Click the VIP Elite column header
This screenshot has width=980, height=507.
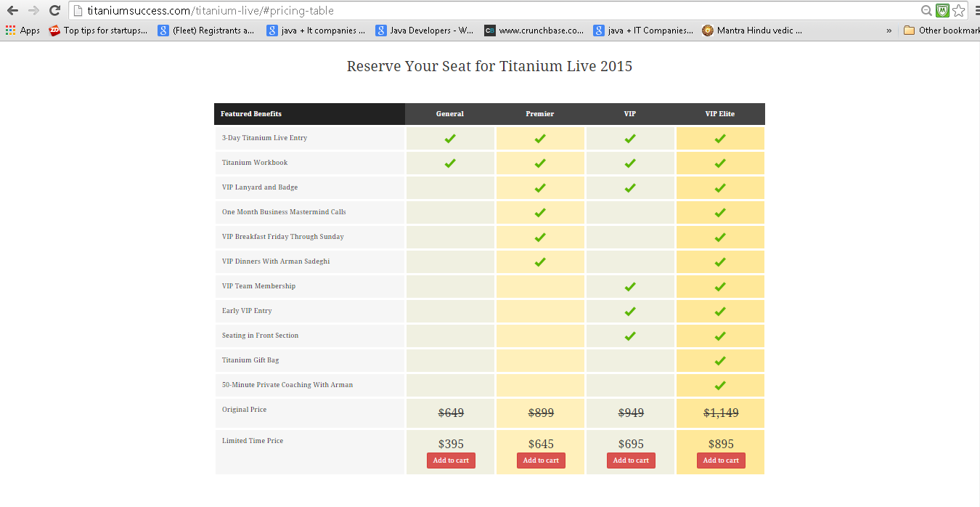[720, 114]
